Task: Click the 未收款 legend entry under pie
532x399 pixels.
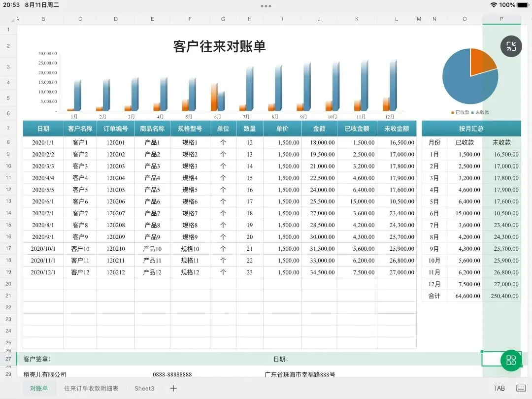Action: 480,112
